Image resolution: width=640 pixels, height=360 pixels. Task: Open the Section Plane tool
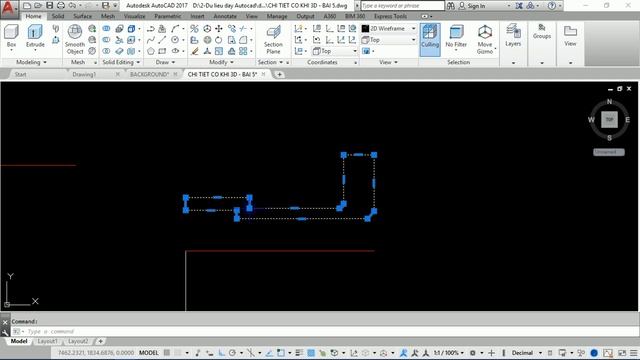pyautogui.click(x=273, y=39)
